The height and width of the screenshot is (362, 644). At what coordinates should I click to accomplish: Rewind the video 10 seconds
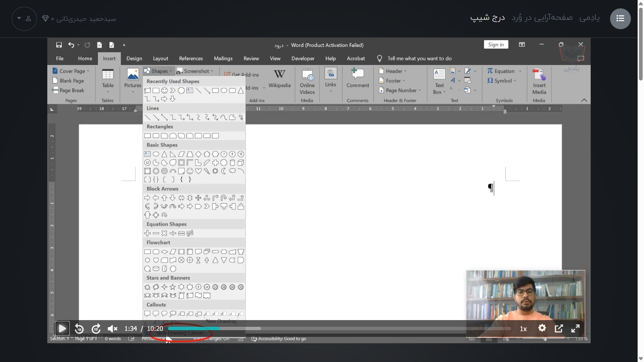click(78, 328)
